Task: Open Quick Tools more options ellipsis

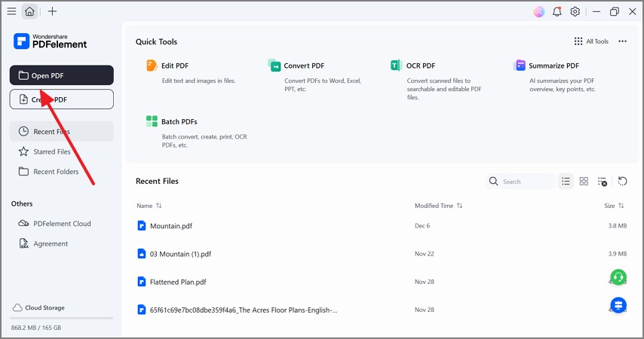Action: [x=623, y=41]
